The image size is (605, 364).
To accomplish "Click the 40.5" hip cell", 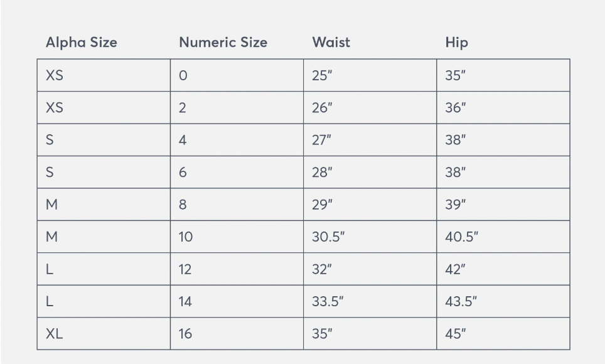I will 503,237.
